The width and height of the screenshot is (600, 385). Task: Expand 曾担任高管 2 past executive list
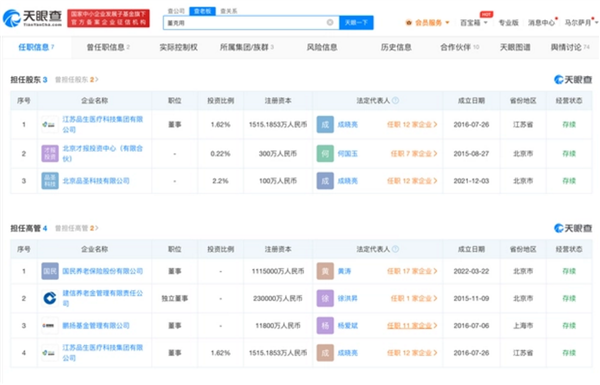click(77, 228)
